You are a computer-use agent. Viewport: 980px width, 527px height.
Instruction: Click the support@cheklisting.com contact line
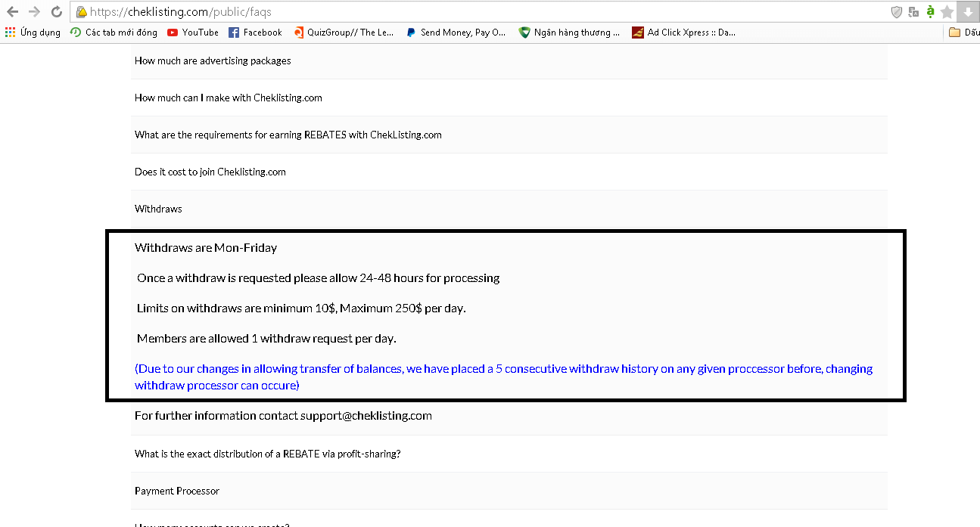click(283, 416)
